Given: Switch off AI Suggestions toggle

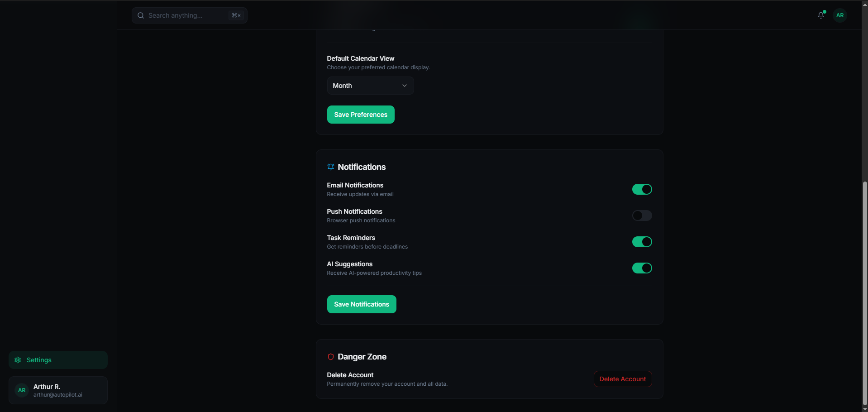Looking at the screenshot, I should click(642, 268).
